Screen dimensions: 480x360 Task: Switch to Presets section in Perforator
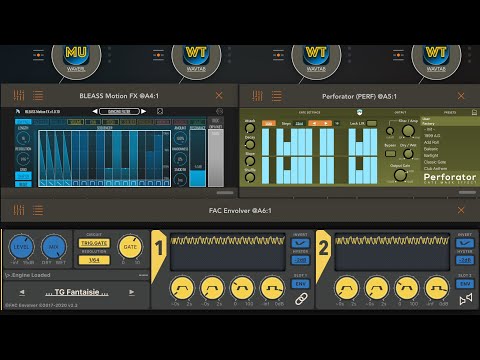click(450, 113)
